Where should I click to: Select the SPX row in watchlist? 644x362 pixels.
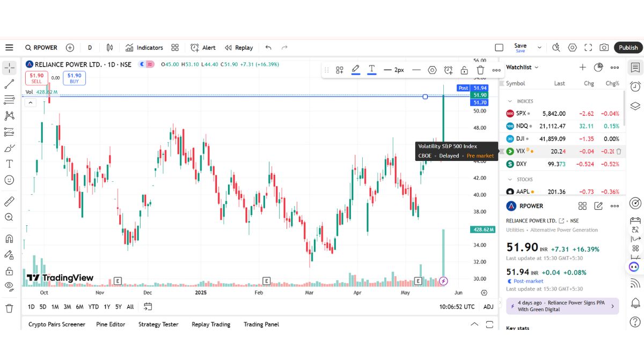563,114
